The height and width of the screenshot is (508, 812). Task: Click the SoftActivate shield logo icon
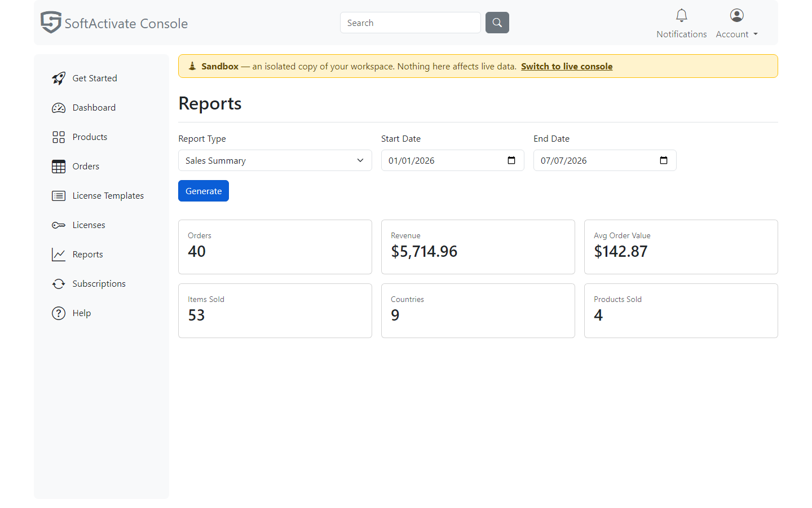point(51,23)
